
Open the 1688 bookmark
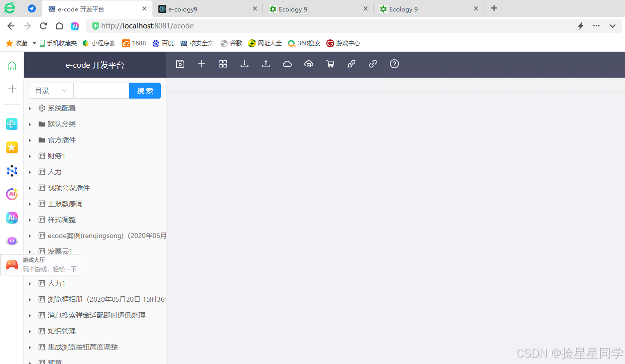tap(134, 43)
